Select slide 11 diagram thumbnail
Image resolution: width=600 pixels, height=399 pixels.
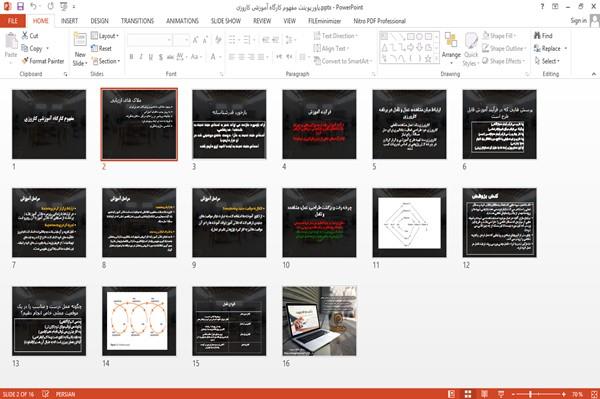(409, 223)
